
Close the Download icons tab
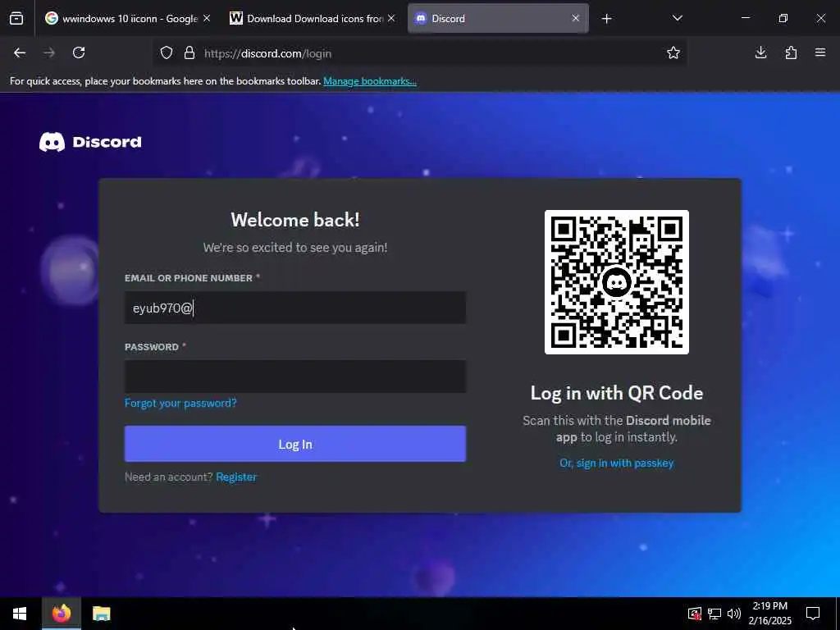(x=391, y=18)
